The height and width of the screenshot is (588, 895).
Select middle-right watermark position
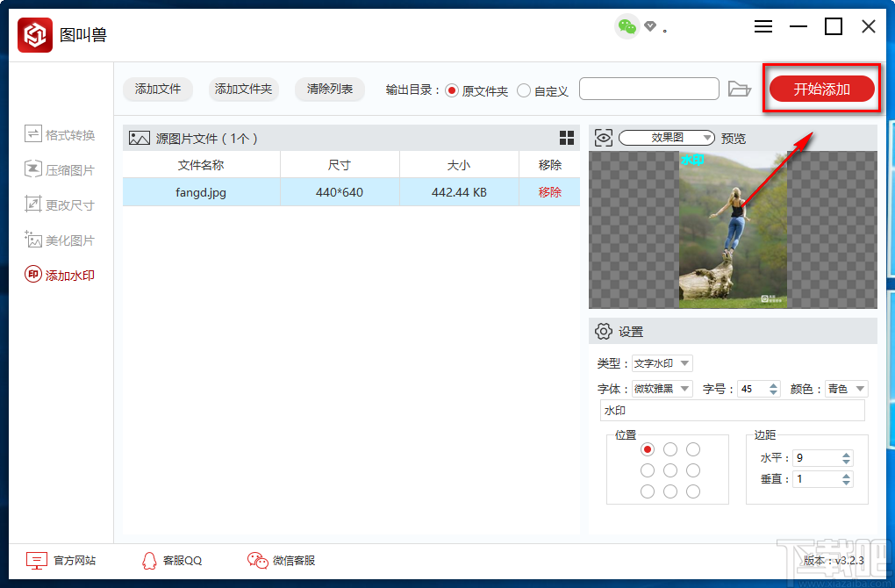693,470
